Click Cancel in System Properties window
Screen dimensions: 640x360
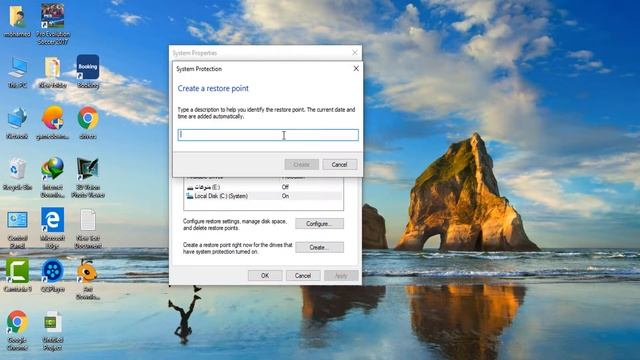[303, 276]
